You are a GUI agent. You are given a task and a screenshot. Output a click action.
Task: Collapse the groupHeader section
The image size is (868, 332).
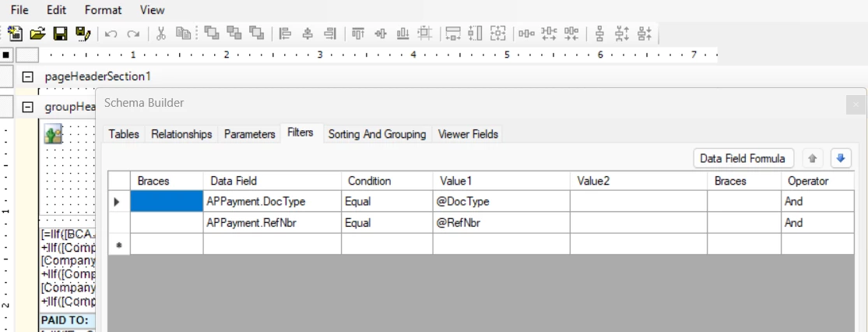click(26, 107)
